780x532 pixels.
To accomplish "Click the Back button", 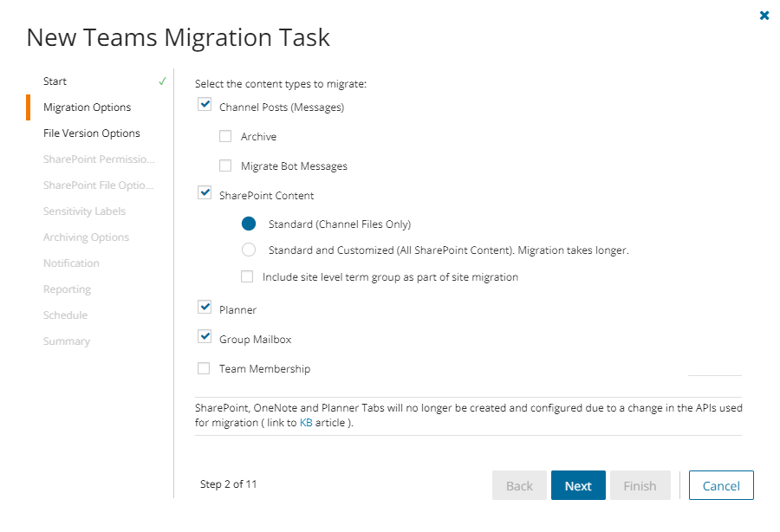I will click(x=519, y=486).
